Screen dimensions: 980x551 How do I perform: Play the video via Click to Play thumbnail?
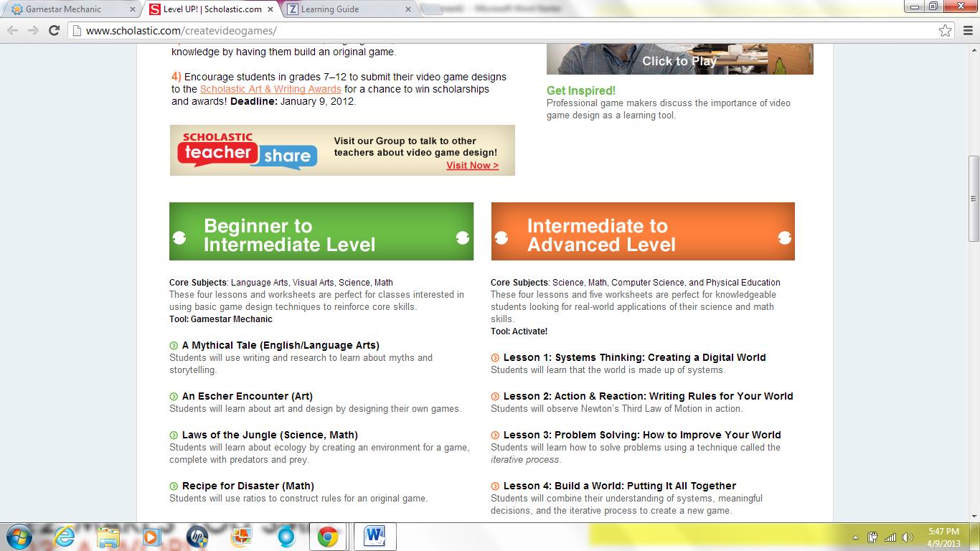[680, 59]
